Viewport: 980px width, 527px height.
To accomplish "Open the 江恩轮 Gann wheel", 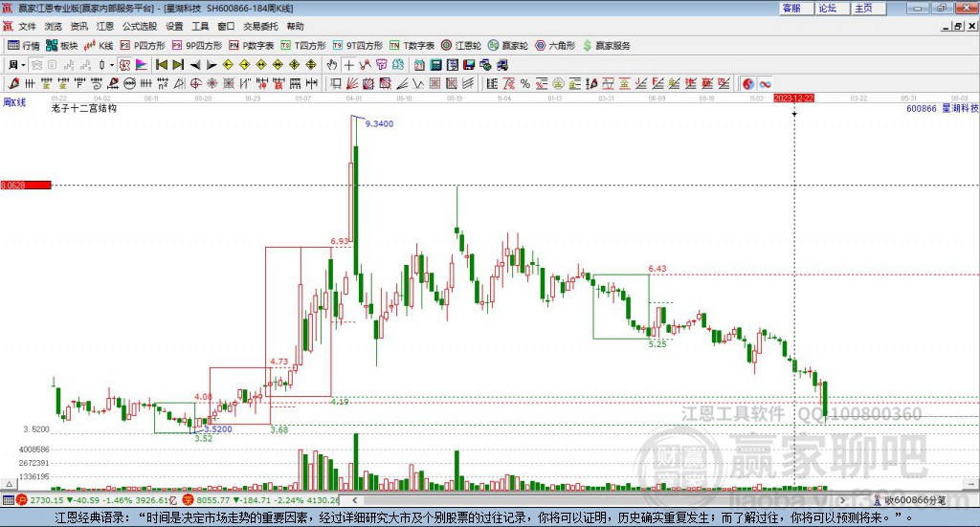I will [x=461, y=46].
